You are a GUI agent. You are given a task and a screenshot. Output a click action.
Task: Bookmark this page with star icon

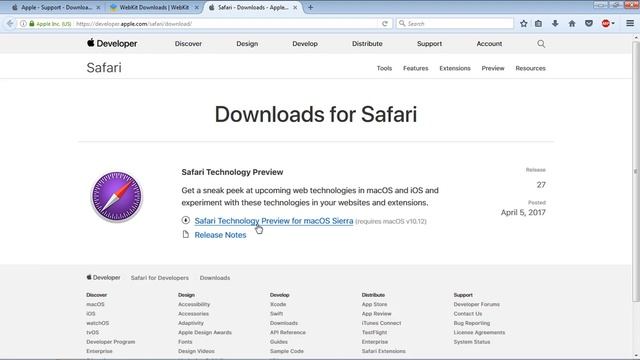[x=524, y=24]
